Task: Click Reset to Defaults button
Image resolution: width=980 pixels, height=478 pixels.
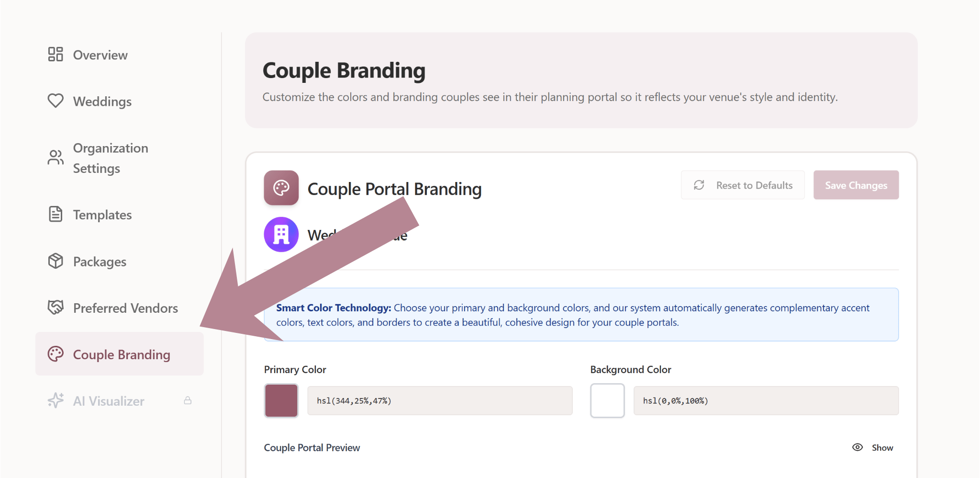Action: [x=743, y=185]
